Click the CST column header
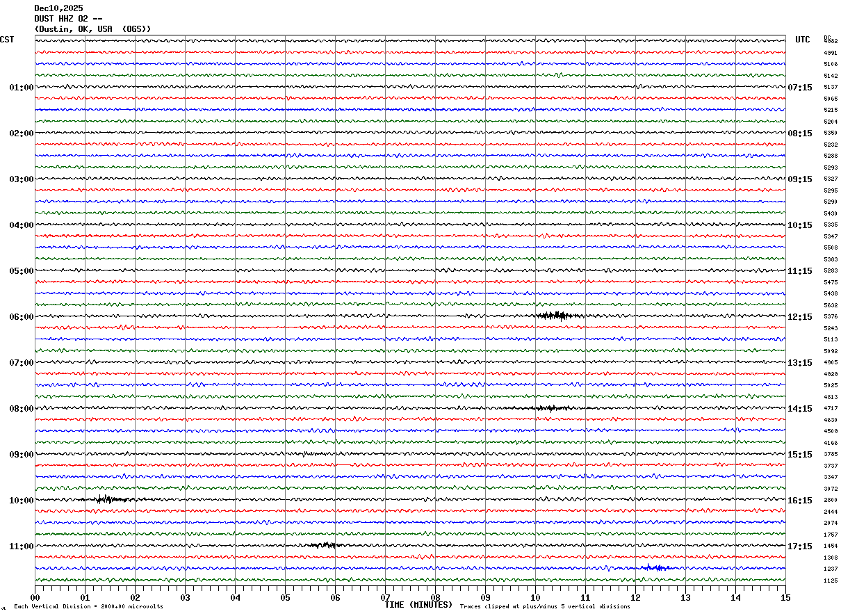Viewport: 841px width, 616px height. tap(7, 40)
